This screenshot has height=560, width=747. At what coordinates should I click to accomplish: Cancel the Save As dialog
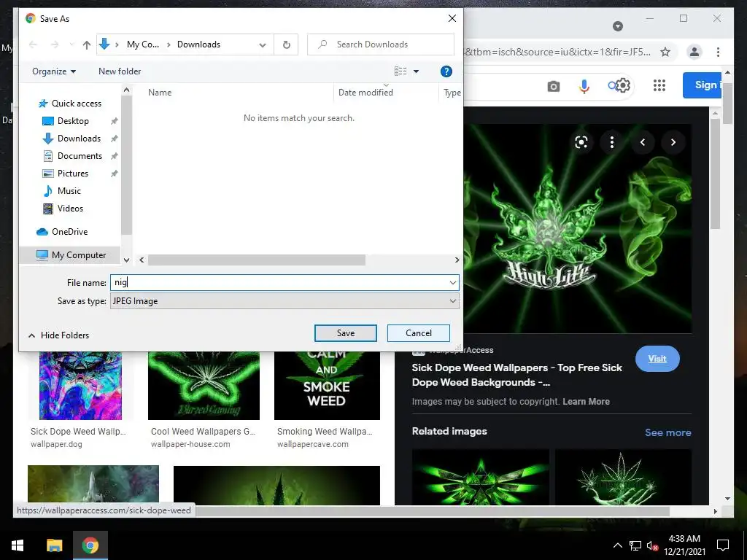[418, 333]
